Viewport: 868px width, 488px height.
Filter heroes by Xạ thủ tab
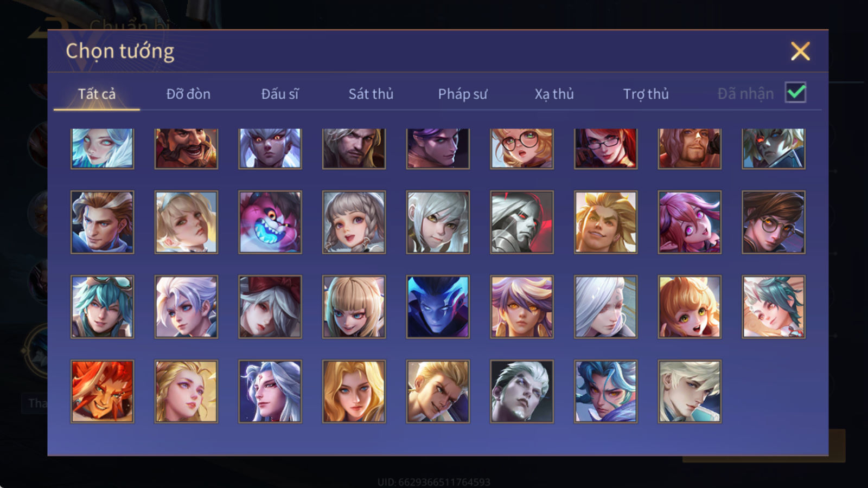pos(554,94)
